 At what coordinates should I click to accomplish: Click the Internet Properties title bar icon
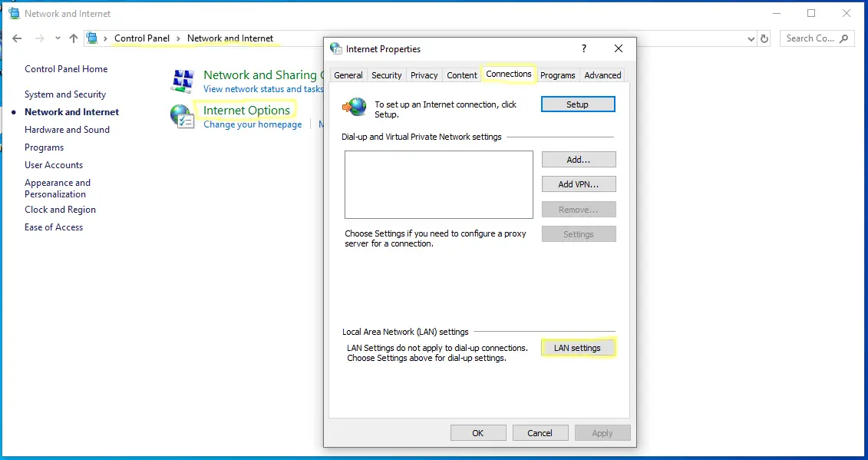coord(335,49)
